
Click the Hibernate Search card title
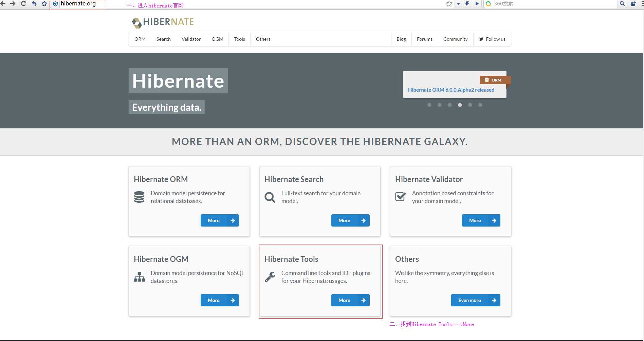(294, 179)
